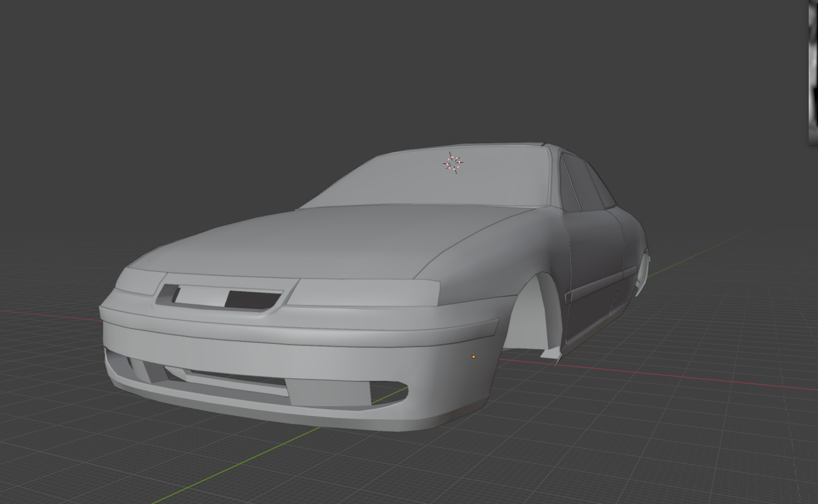The image size is (818, 504).
Task: Click the 3D cursor on the windshield
Action: (454, 163)
